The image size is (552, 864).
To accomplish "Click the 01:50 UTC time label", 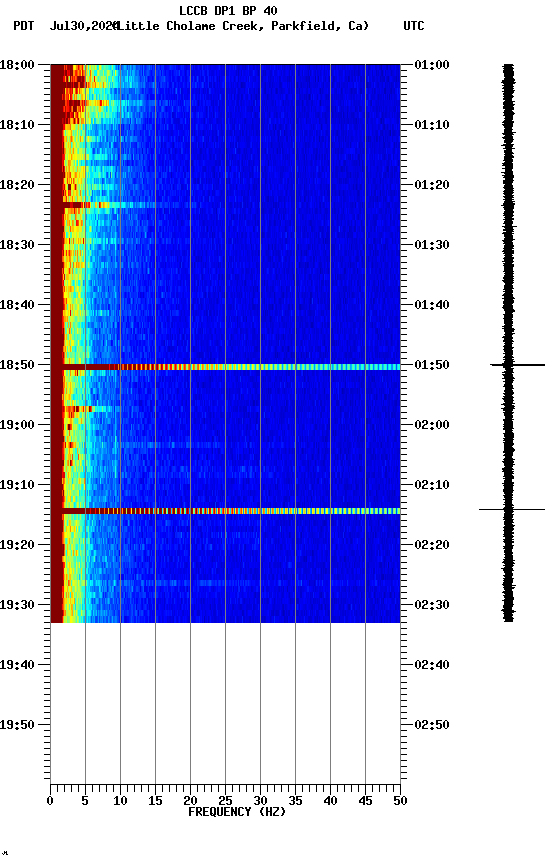I will (x=432, y=365).
